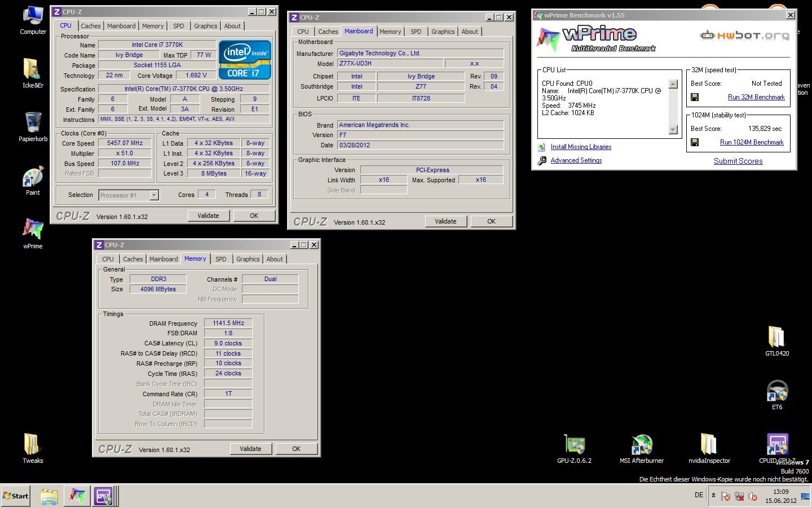
Task: Open the Icke&Er folder icon
Action: (x=33, y=73)
